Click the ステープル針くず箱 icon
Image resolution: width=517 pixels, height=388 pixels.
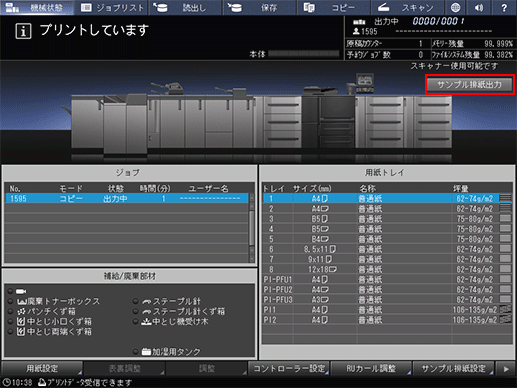(x=146, y=312)
